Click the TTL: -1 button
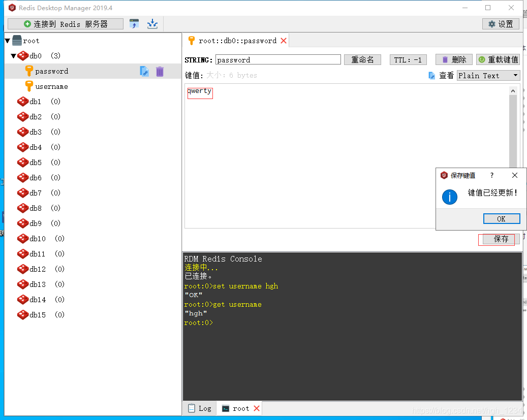Viewport: 527px width, 420px height. (408, 60)
